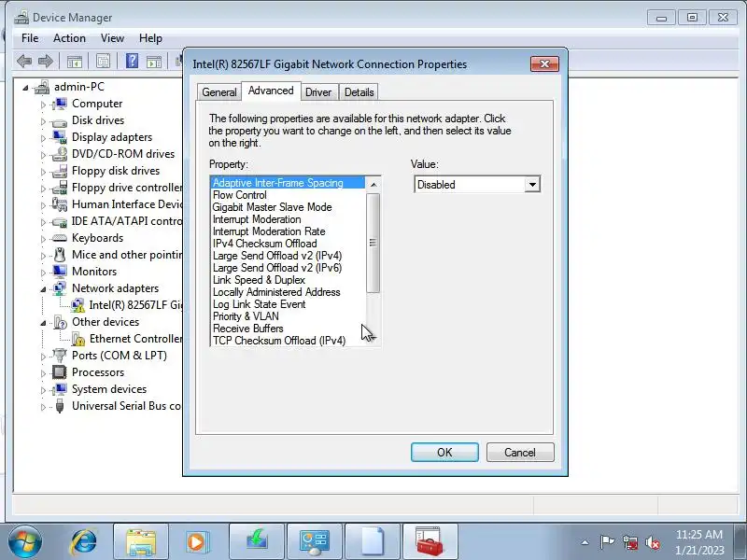
Task: Open Windows Media Player taskbar icon
Action: 198,542
